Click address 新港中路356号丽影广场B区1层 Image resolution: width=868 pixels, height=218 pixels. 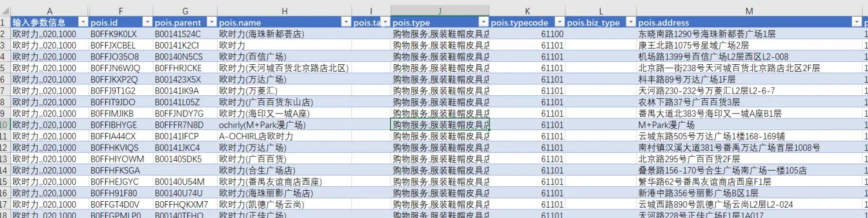[698, 193]
